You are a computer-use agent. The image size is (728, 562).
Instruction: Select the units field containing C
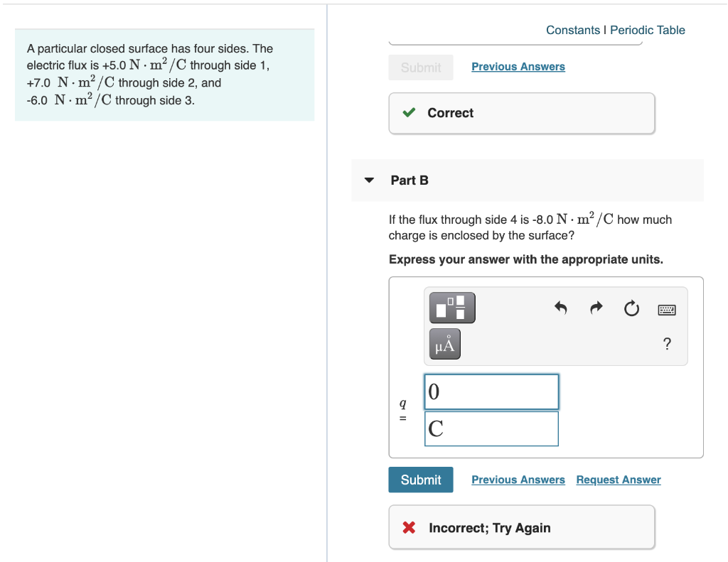click(x=491, y=428)
